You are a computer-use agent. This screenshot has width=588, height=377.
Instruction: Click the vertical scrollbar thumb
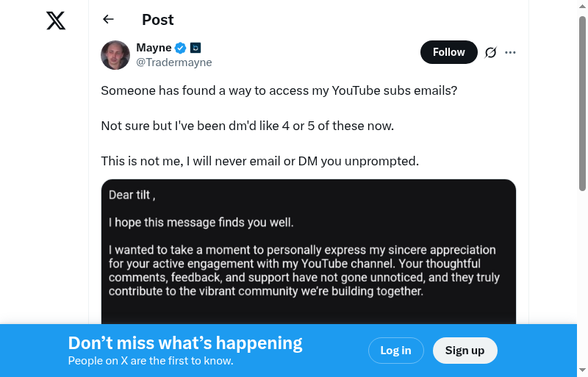pos(582,103)
